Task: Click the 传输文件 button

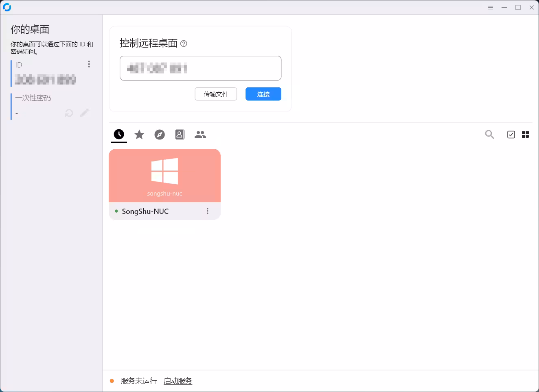Action: pos(216,94)
